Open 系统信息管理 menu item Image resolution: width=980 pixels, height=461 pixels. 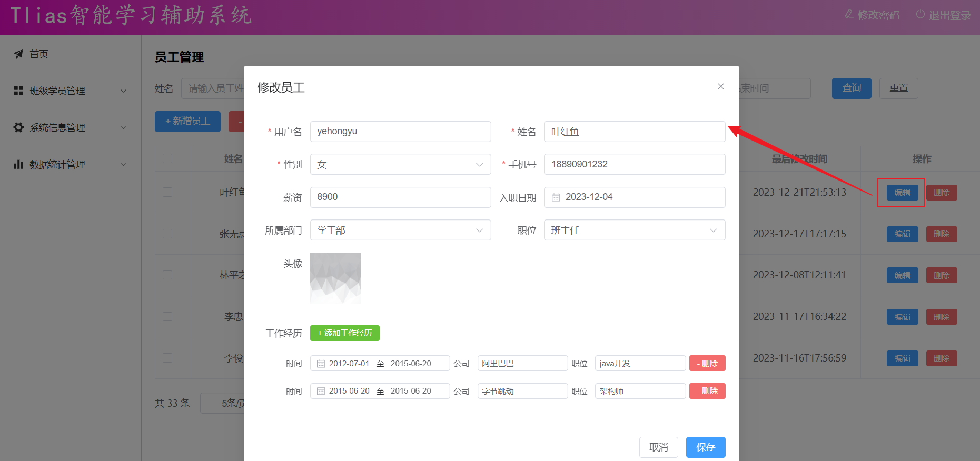(x=71, y=127)
